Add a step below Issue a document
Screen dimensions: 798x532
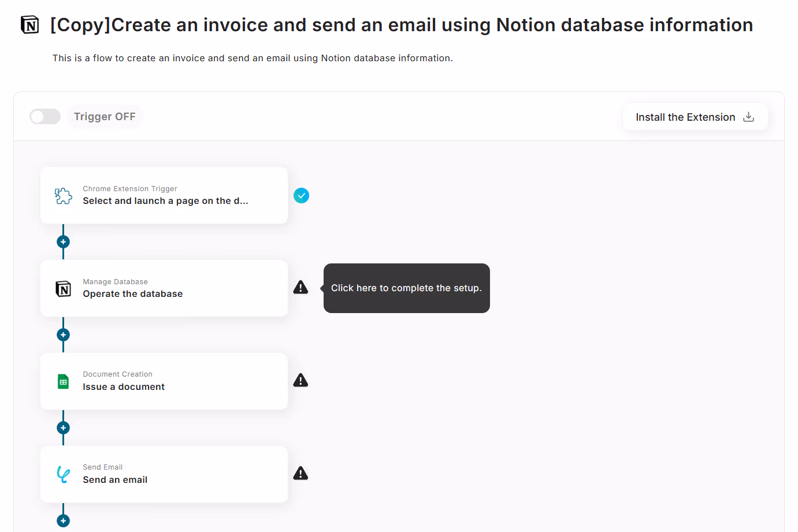pyautogui.click(x=64, y=427)
